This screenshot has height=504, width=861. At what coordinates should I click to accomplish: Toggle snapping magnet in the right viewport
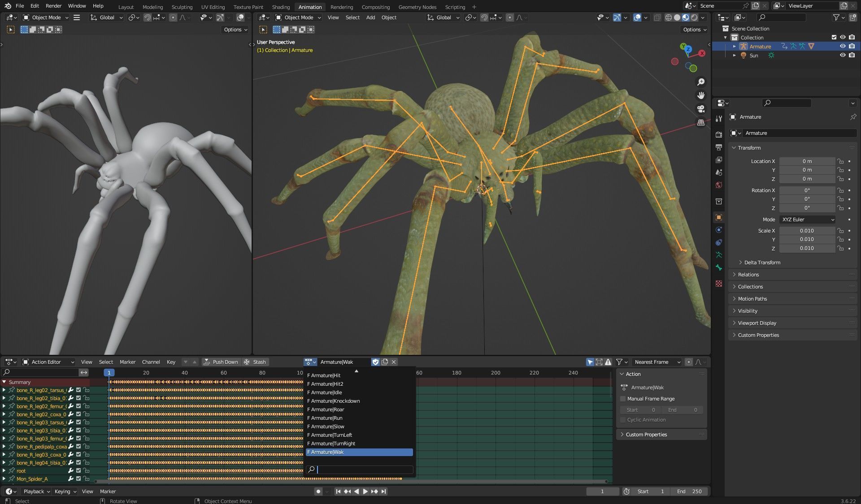tap(484, 17)
